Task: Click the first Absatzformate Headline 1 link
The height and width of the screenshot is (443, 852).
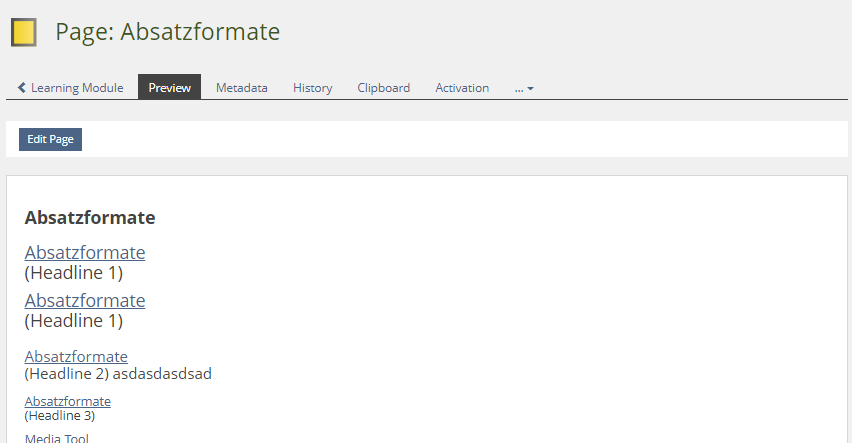Action: [85, 253]
